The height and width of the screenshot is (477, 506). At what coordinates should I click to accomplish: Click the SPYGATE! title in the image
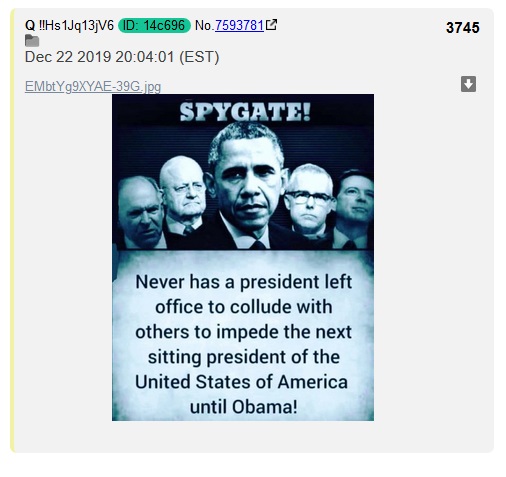coord(245,112)
